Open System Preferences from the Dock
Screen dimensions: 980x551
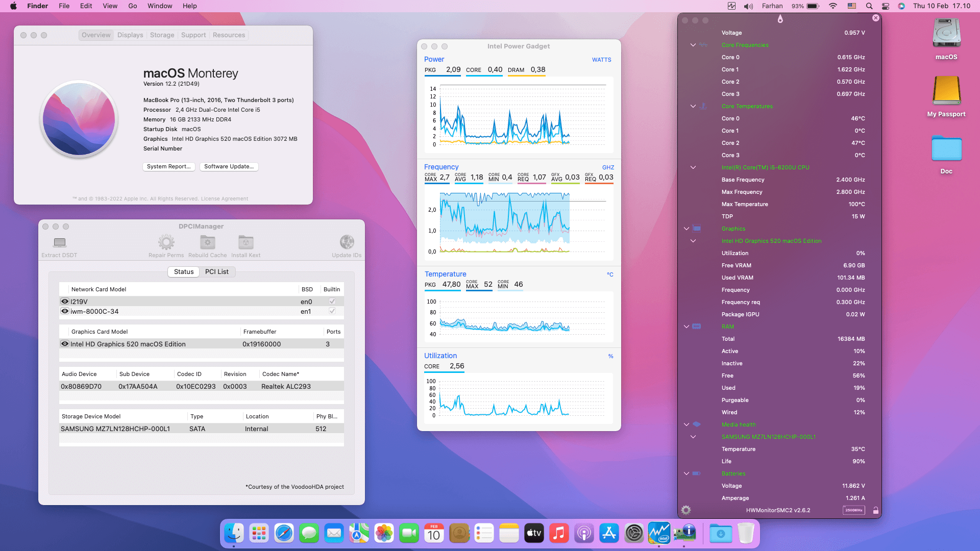pos(634,534)
